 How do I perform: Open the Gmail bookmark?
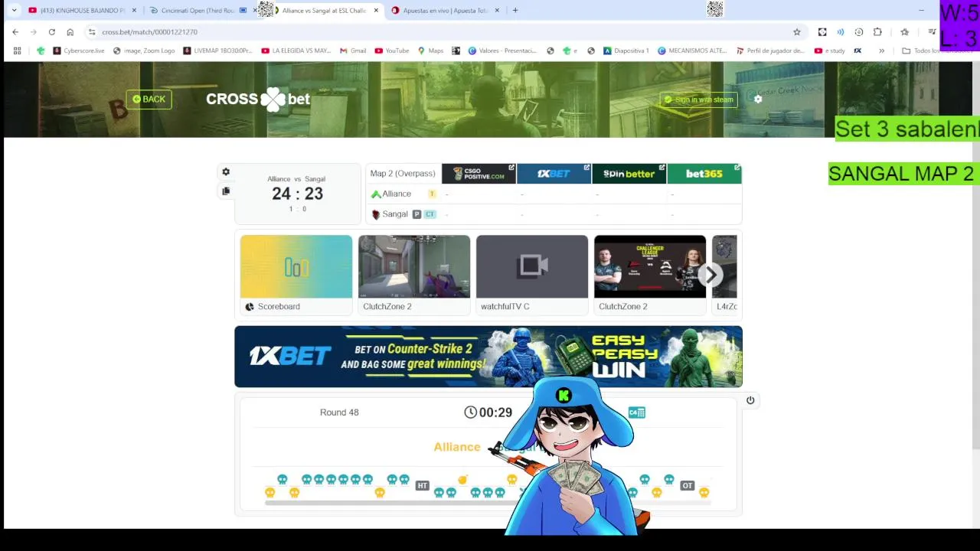(353, 51)
